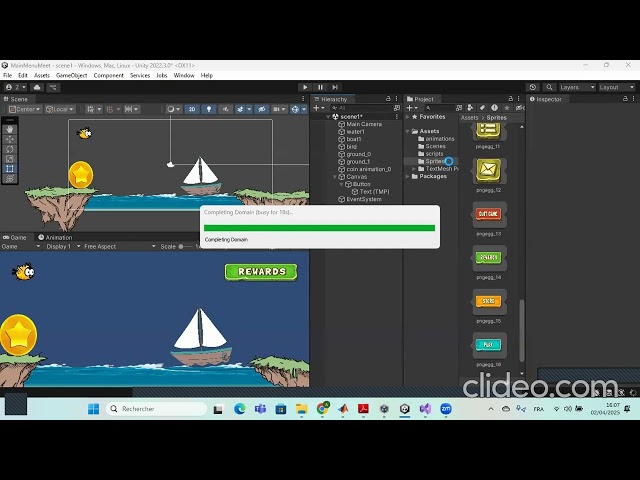Click the Pause button
The image size is (640, 480).
pyautogui.click(x=320, y=87)
